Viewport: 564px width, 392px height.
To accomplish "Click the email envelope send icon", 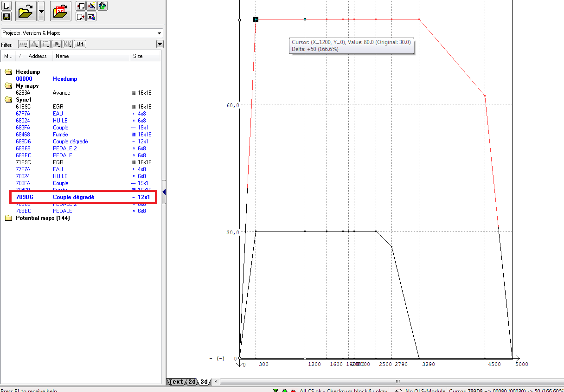I will (91, 17).
